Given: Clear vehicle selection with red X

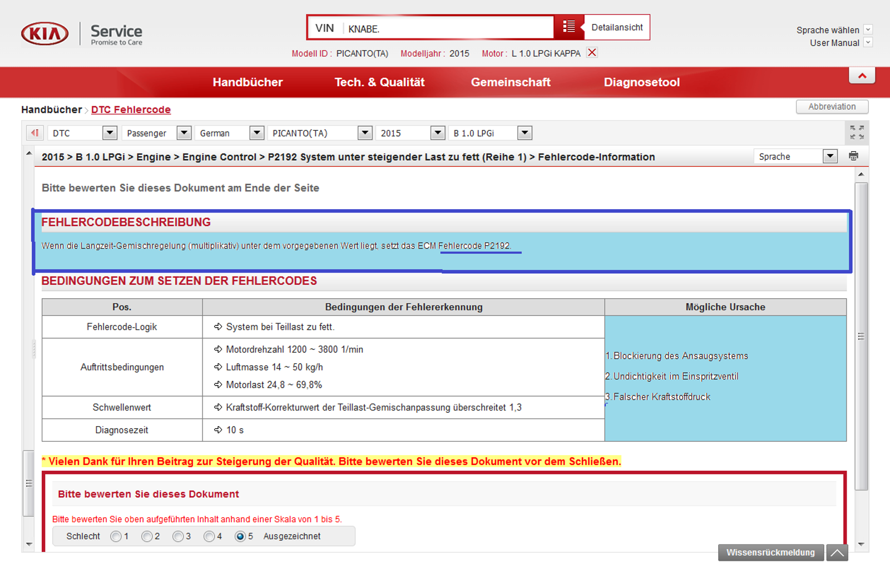Looking at the screenshot, I should pyautogui.click(x=592, y=53).
